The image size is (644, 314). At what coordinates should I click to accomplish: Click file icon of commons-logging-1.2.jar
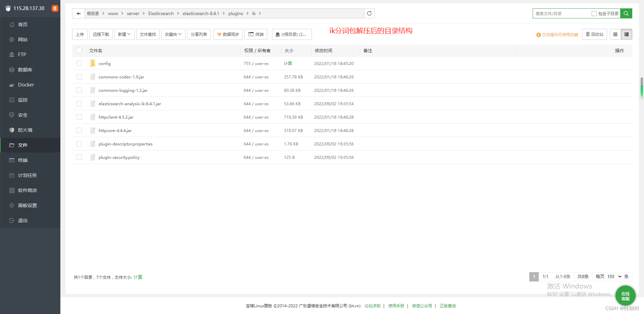93,90
